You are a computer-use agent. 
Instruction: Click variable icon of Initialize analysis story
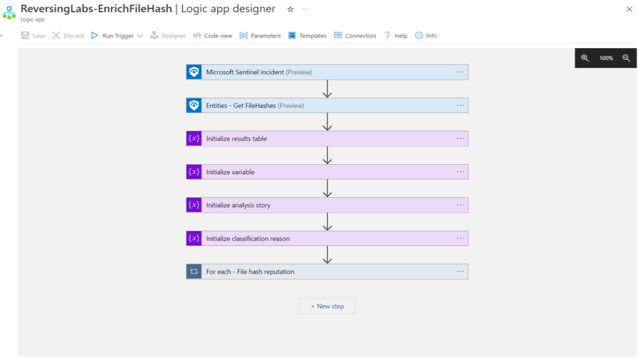pos(194,205)
